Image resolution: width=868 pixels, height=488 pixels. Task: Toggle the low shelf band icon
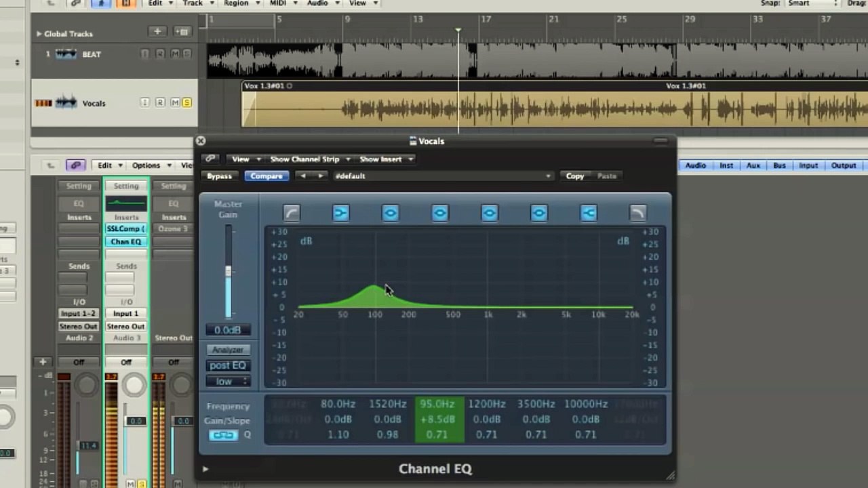340,213
